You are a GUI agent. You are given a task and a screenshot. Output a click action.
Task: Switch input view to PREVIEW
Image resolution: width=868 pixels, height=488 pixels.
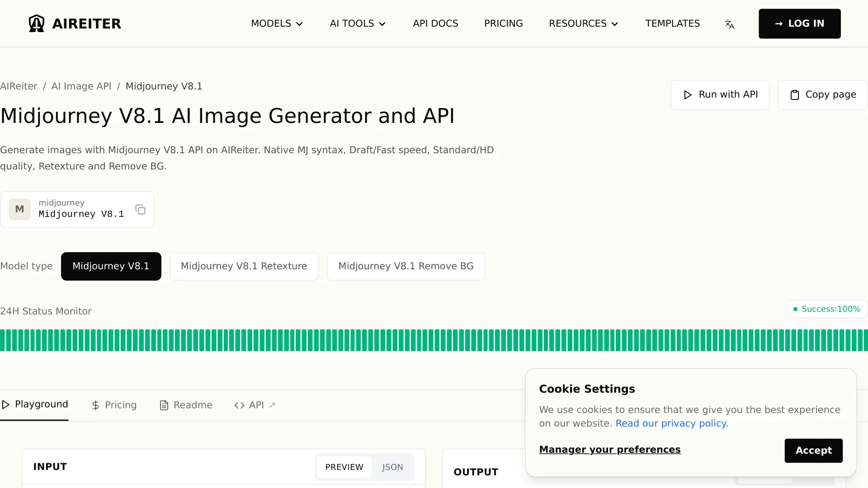[x=344, y=467]
